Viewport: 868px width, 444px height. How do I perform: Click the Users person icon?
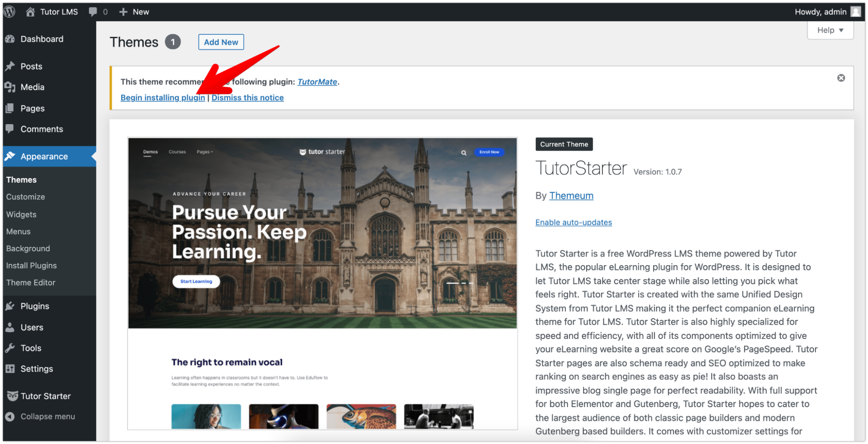pos(10,327)
